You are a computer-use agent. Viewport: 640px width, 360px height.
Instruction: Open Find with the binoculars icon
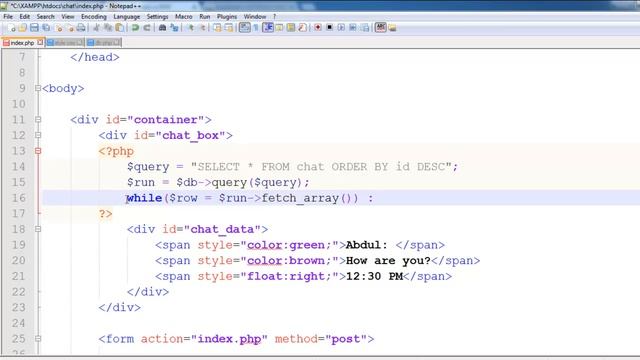pyautogui.click(x=162, y=28)
